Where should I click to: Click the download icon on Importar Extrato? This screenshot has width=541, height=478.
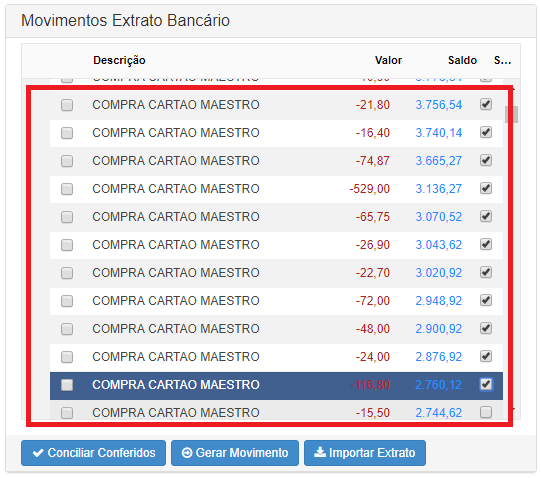(x=320, y=452)
